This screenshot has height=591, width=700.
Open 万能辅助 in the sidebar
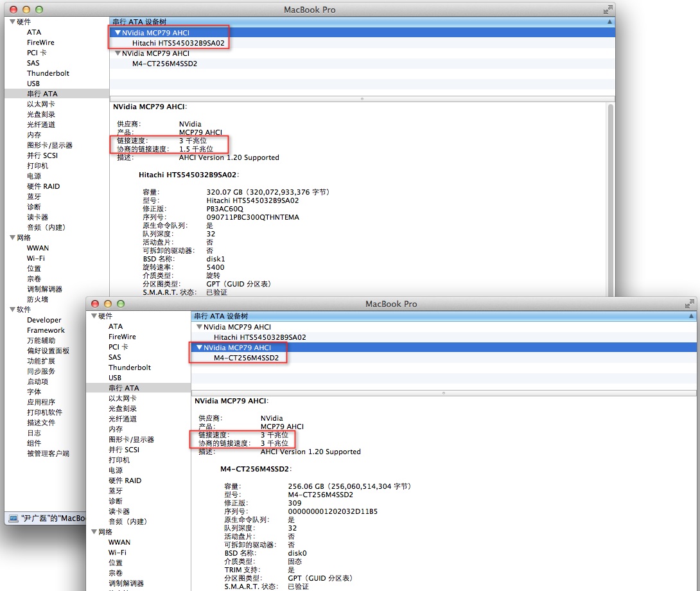tap(41, 340)
